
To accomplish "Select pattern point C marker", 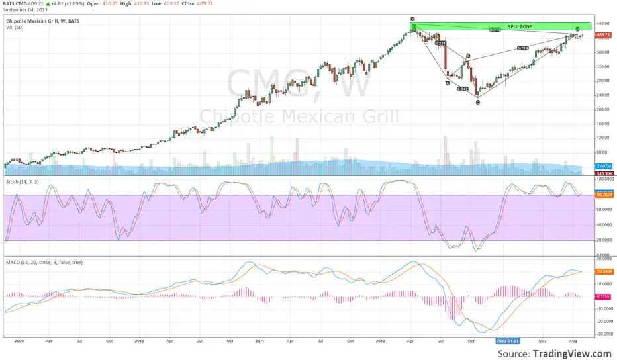I will click(478, 103).
